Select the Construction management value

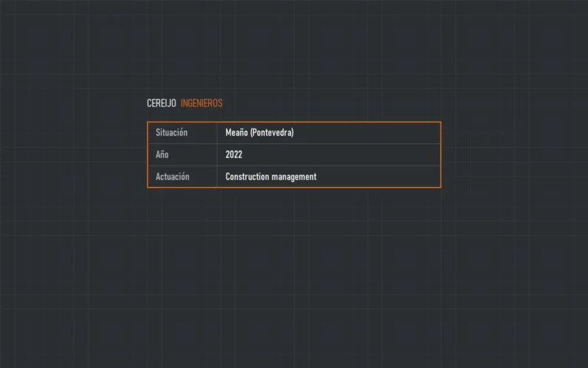point(271,177)
